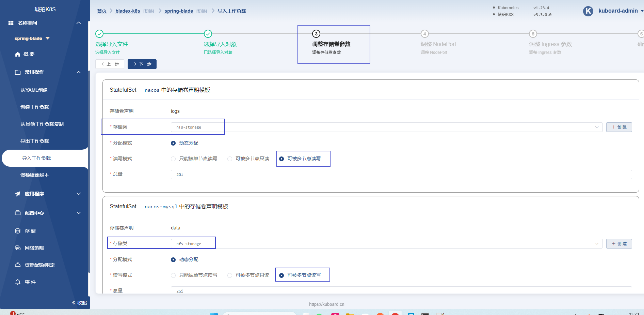Image resolution: width=644 pixels, height=315 pixels.
Task: Open the 存储类 dropdown for nacos-mysql data
Action: [387, 244]
